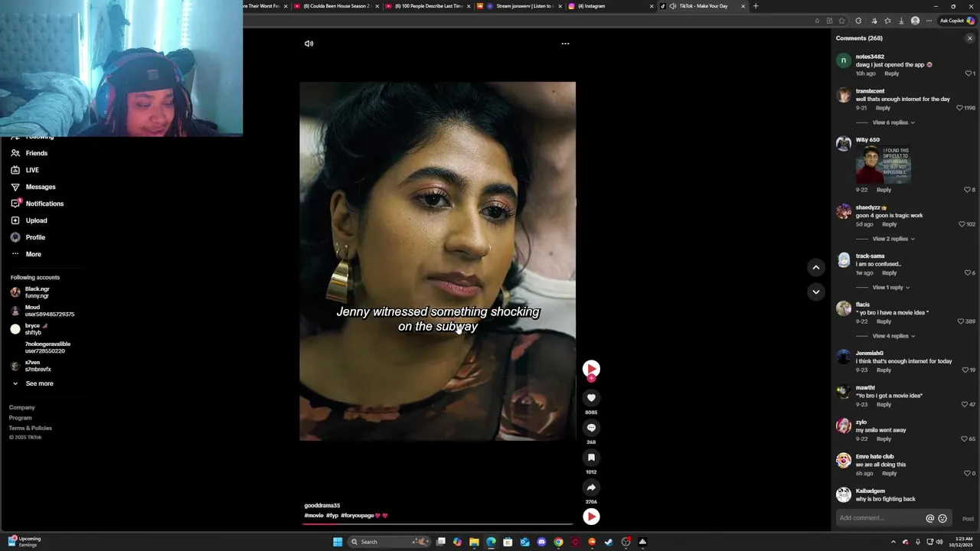Like the flacis comment
The image size is (980, 551).
click(962, 321)
